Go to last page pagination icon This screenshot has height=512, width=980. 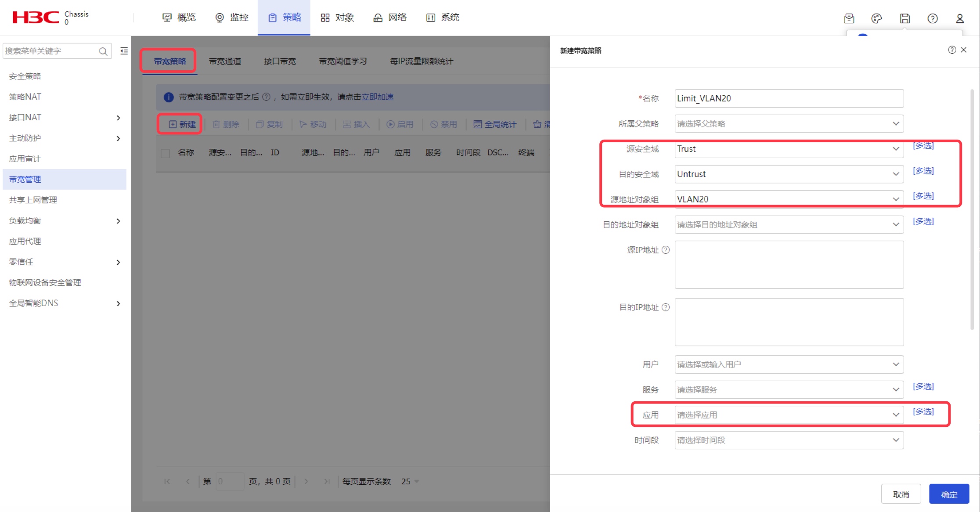[x=327, y=482]
